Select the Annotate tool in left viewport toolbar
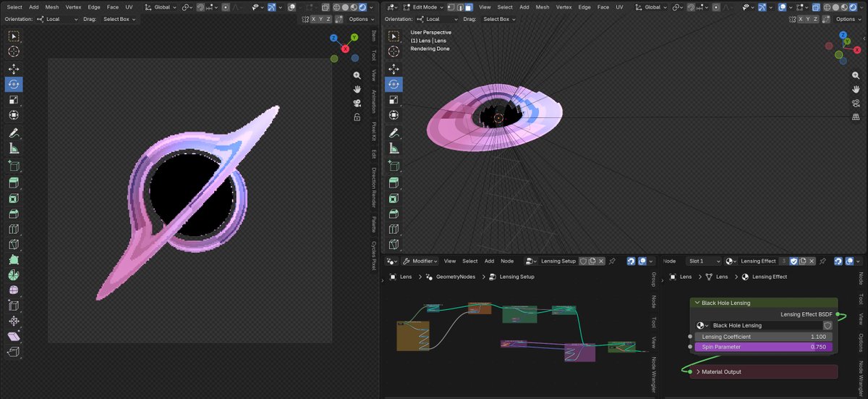 14,133
